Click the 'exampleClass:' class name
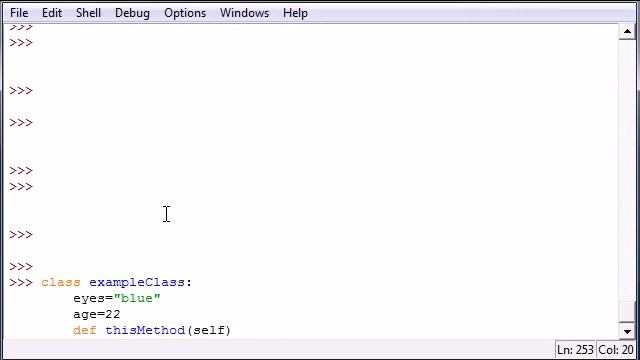Screen dimensions: 640x360 (x=140, y=282)
